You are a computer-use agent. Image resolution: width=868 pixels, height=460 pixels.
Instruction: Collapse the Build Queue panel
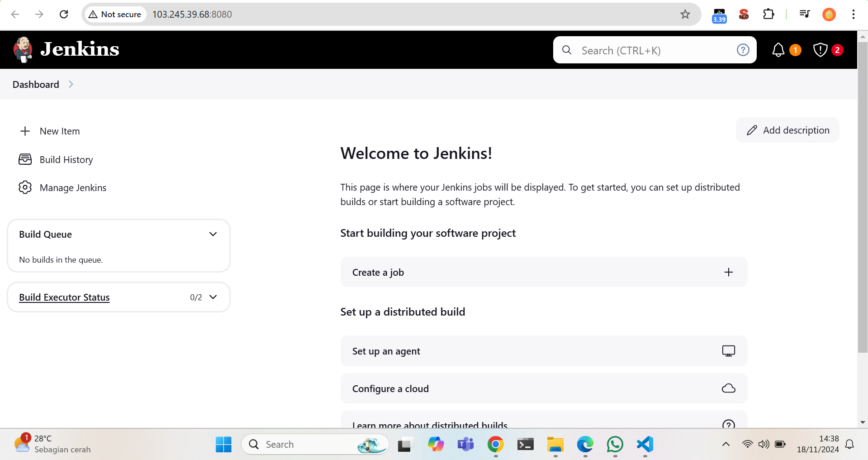[x=213, y=234]
